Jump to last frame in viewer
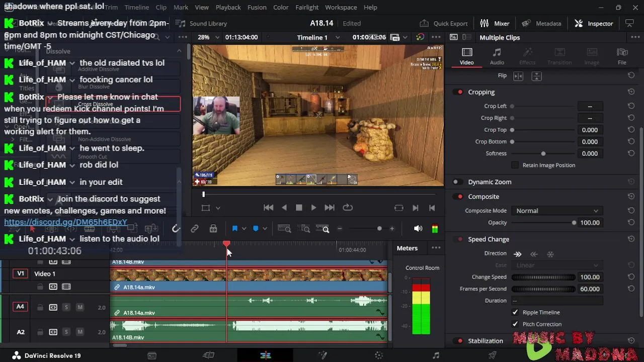 click(330, 208)
